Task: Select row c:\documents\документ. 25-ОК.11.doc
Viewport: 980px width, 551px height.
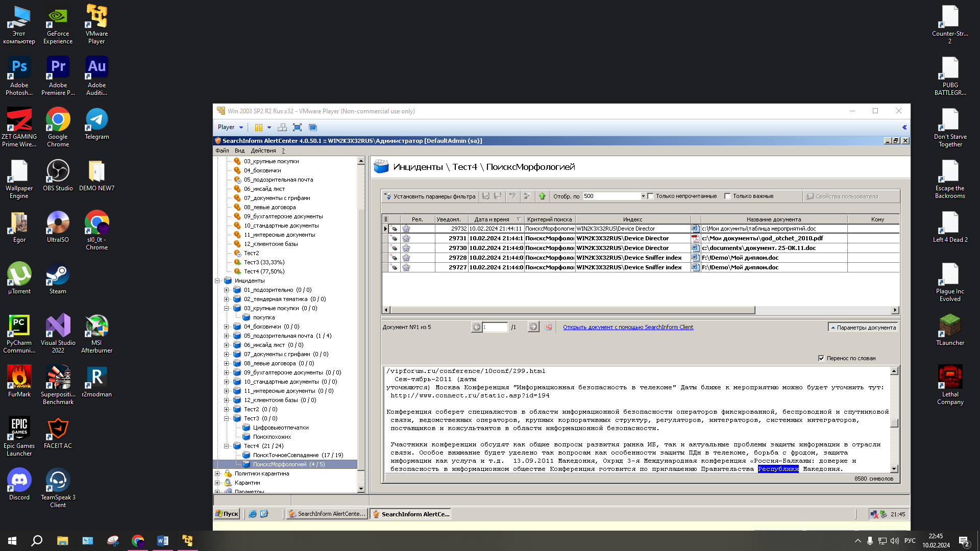Action: 641,248
